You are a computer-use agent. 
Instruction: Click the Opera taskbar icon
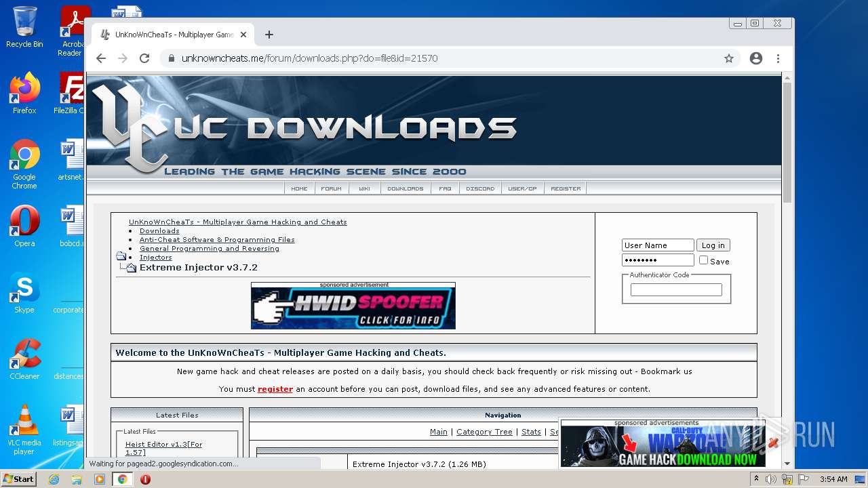coord(145,479)
